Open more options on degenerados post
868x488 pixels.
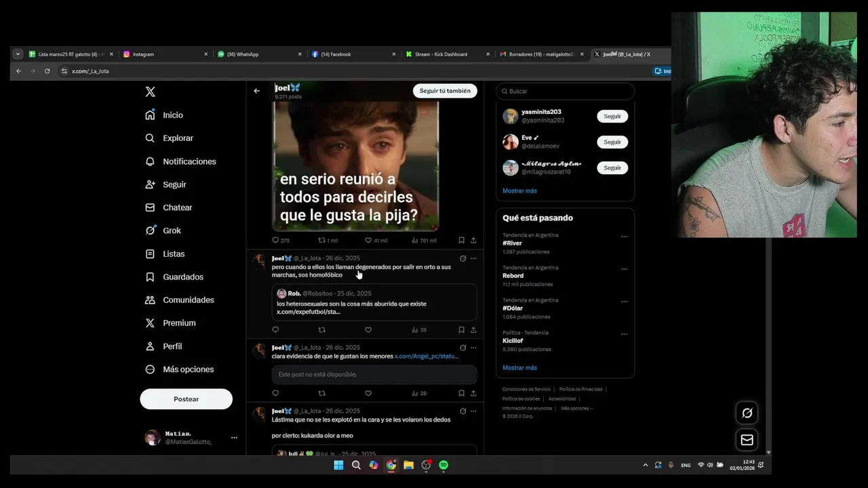coord(473,258)
